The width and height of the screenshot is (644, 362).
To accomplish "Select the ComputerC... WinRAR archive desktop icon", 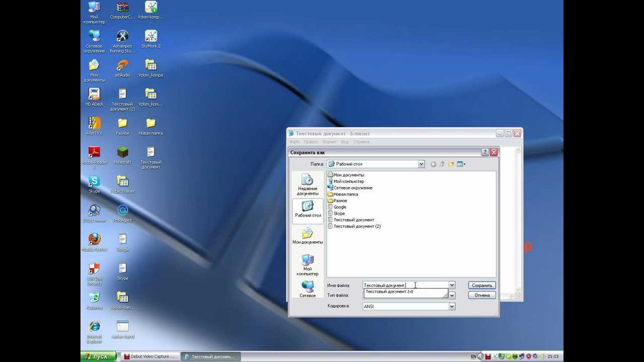I will (122, 11).
